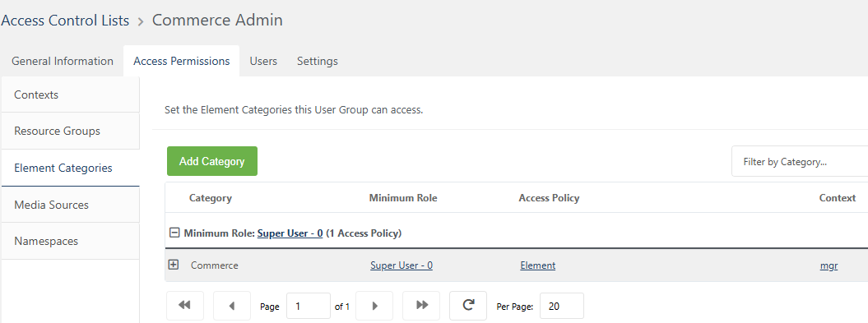Open Access Control Lists breadcrumb link

[x=65, y=21]
